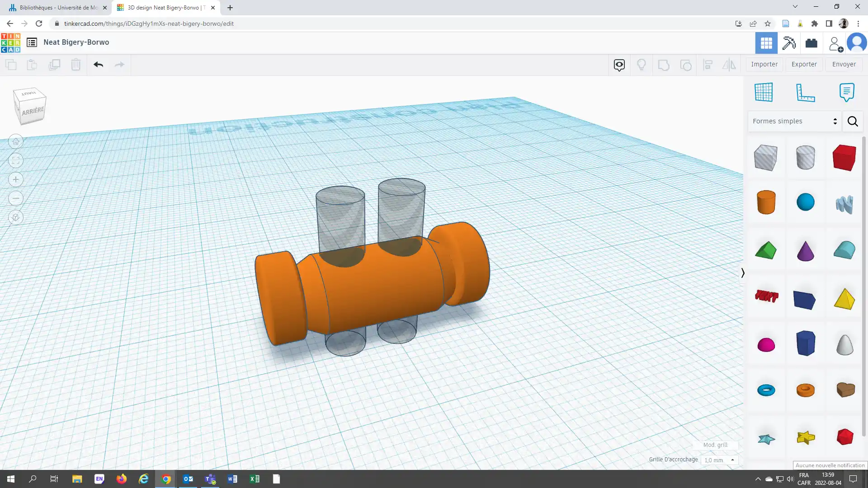The height and width of the screenshot is (488, 868).
Task: Redo the last action
Action: [x=119, y=65]
